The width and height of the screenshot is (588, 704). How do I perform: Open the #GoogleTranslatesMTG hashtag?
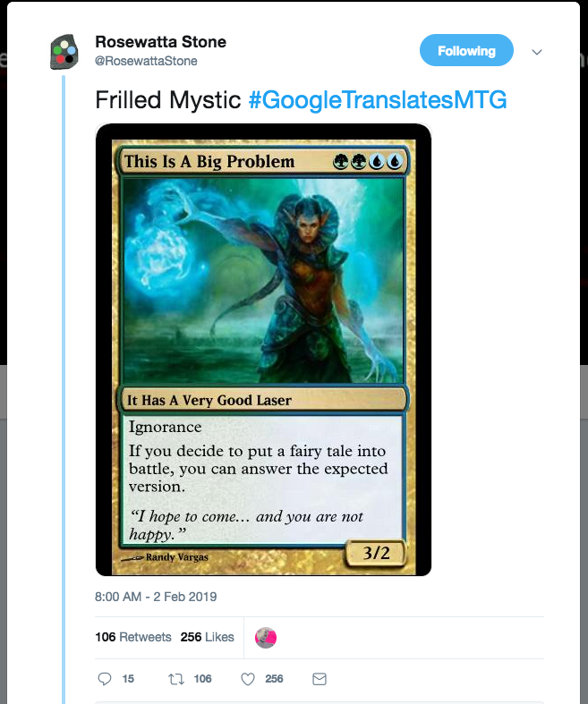click(x=378, y=99)
